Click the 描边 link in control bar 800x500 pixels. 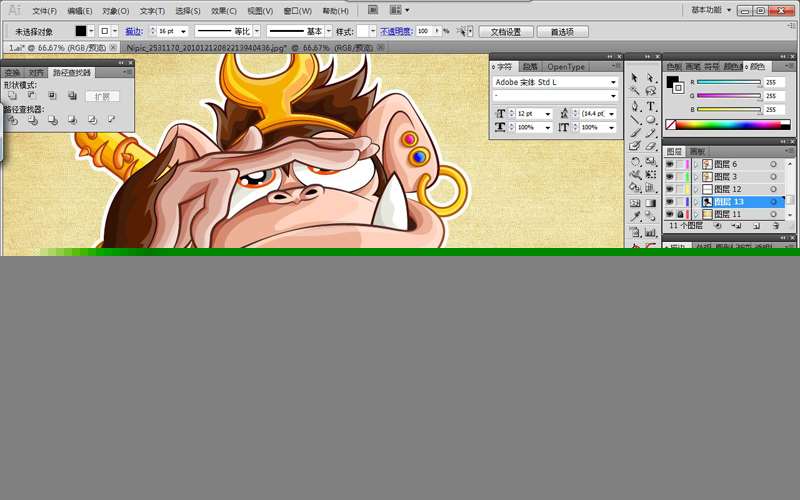click(134, 32)
